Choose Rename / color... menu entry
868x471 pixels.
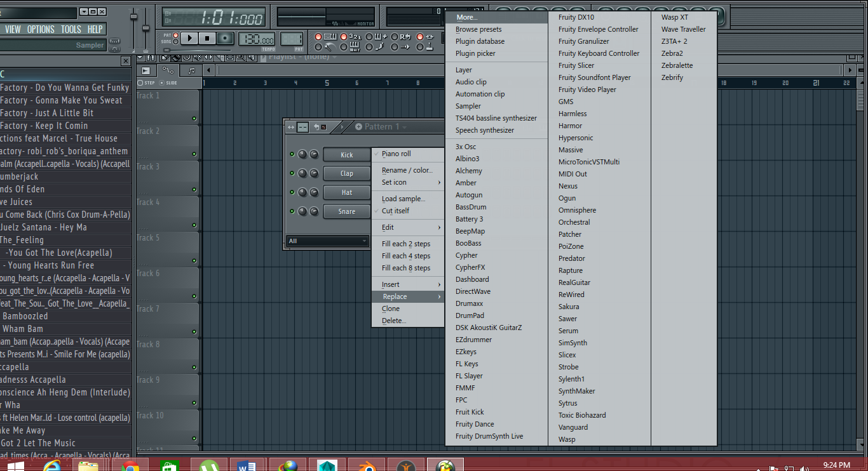pos(408,170)
